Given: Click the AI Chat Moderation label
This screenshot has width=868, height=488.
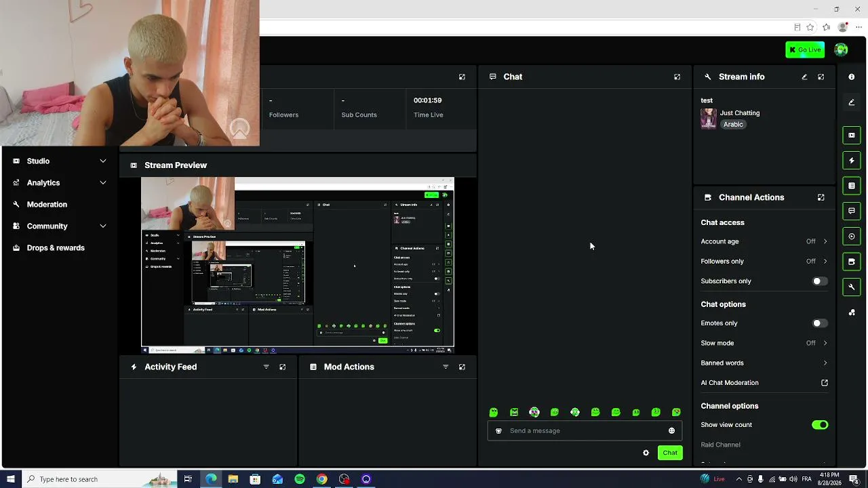Looking at the screenshot, I should pyautogui.click(x=730, y=383).
